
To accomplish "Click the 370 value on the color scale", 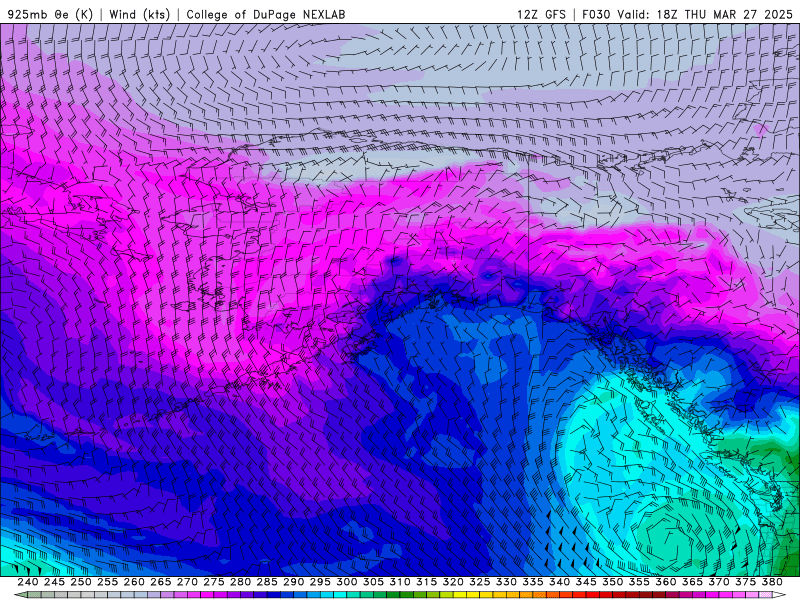I will click(x=718, y=582).
